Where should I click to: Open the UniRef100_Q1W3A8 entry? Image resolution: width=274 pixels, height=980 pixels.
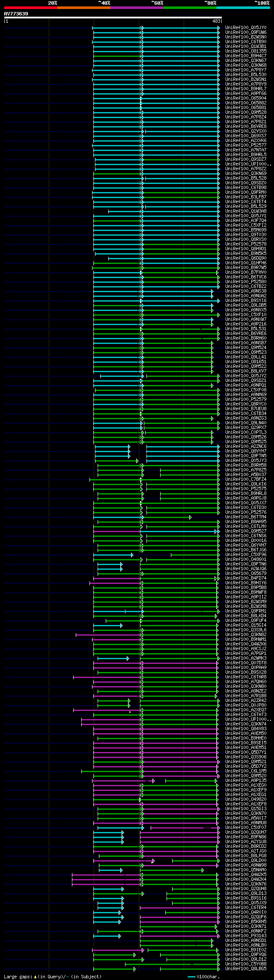pyautogui.click(x=246, y=211)
